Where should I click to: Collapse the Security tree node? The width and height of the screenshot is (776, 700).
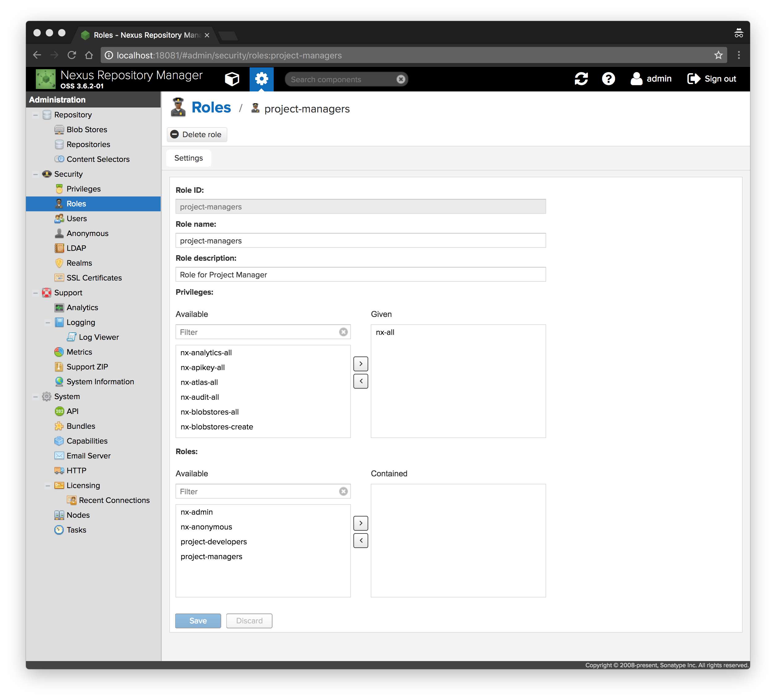pyautogui.click(x=36, y=174)
